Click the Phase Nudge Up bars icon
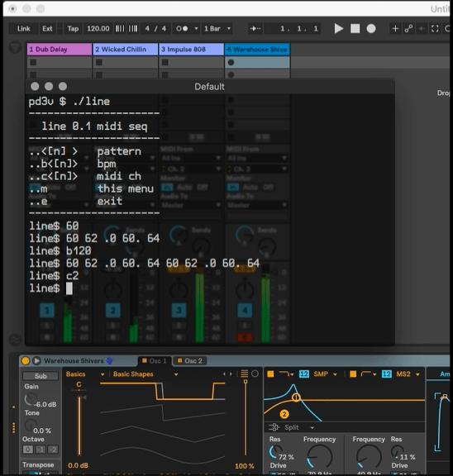This screenshot has height=476, width=453. (x=133, y=29)
